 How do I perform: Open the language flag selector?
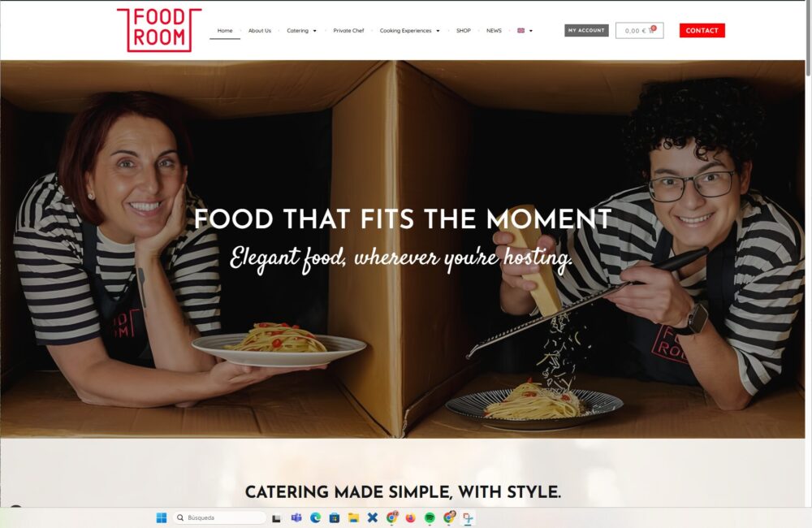pyautogui.click(x=525, y=31)
